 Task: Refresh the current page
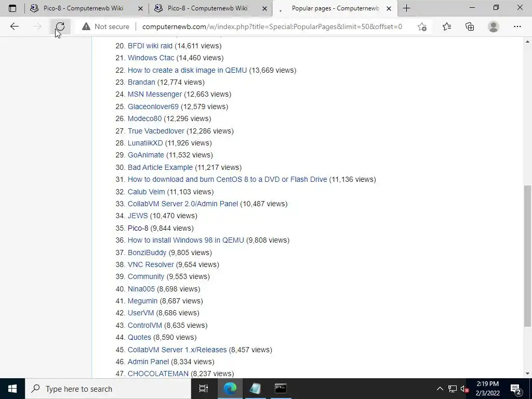pos(60,26)
